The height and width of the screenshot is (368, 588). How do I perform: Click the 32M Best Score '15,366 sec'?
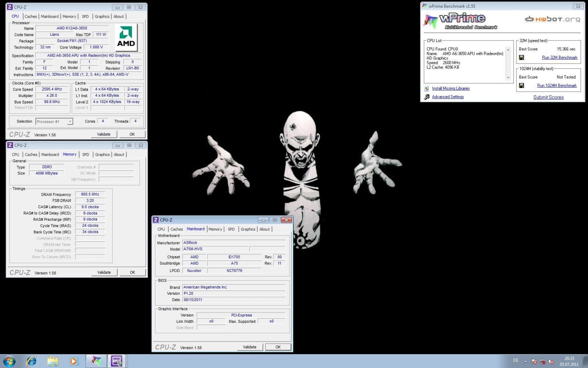pyautogui.click(x=566, y=49)
